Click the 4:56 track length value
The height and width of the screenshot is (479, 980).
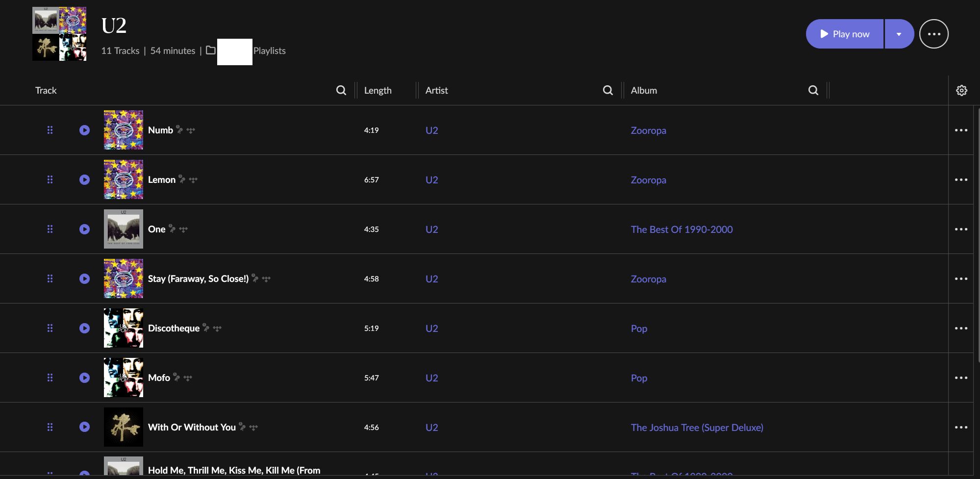tap(371, 427)
